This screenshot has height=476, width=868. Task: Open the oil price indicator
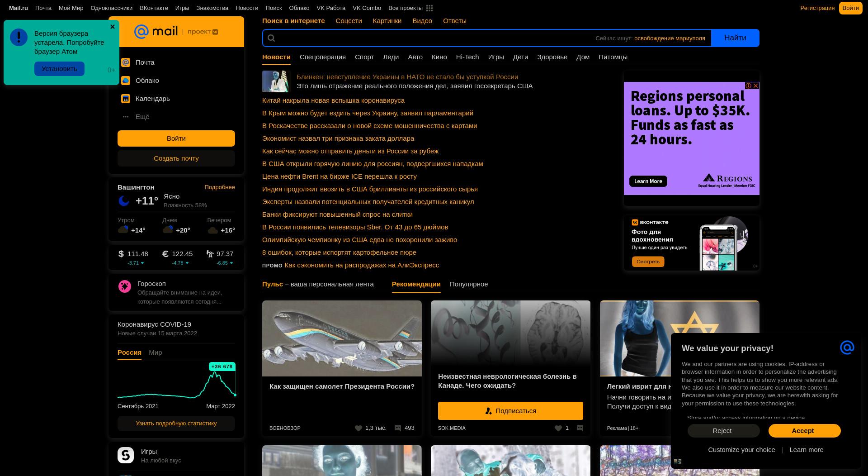click(220, 257)
